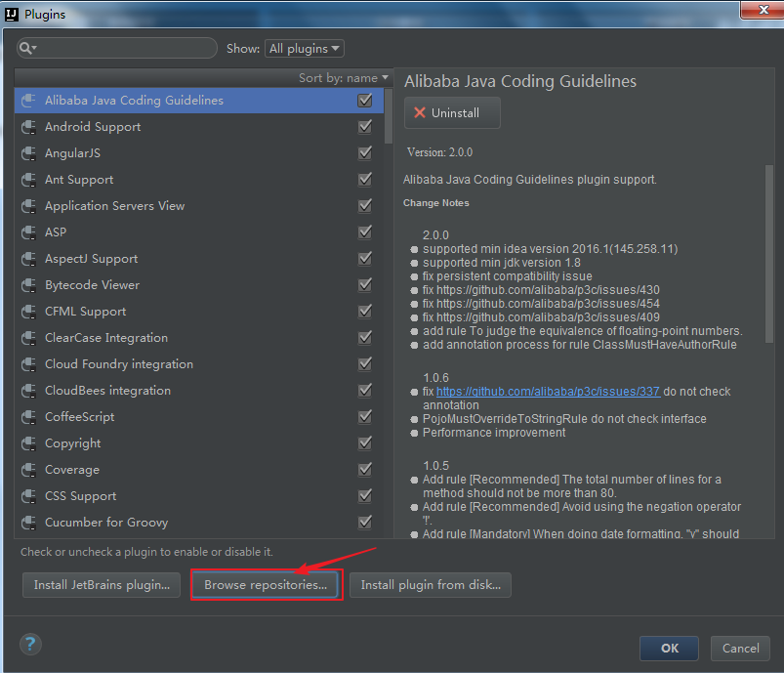
Task: Click the CSS Support plugin icon
Action: point(29,495)
